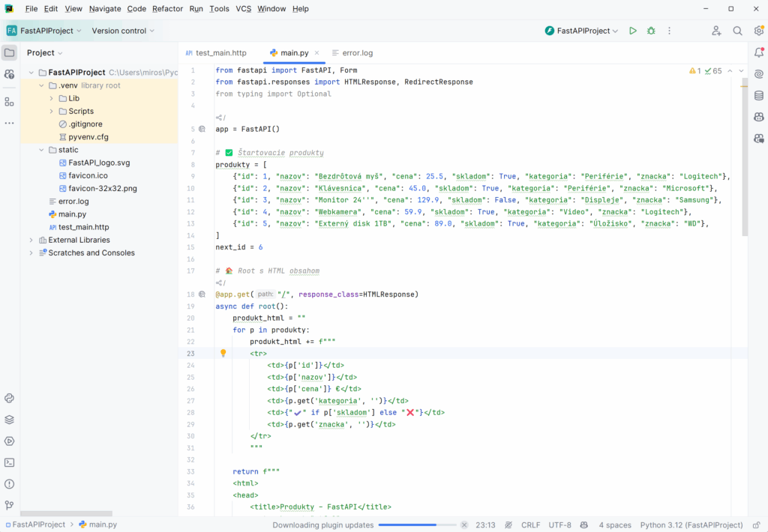Change file encoding UTF-8
Image resolution: width=768 pixels, height=532 pixels.
point(559,525)
